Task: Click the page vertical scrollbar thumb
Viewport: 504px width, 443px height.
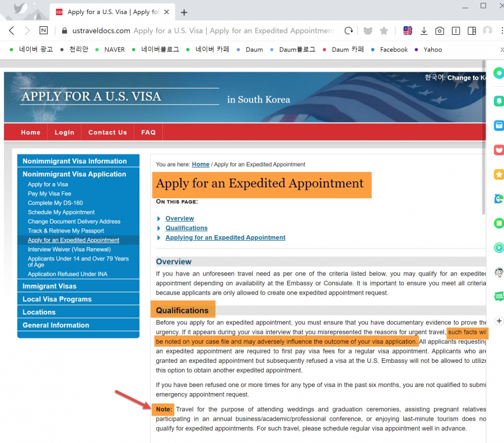Action: (x=483, y=137)
